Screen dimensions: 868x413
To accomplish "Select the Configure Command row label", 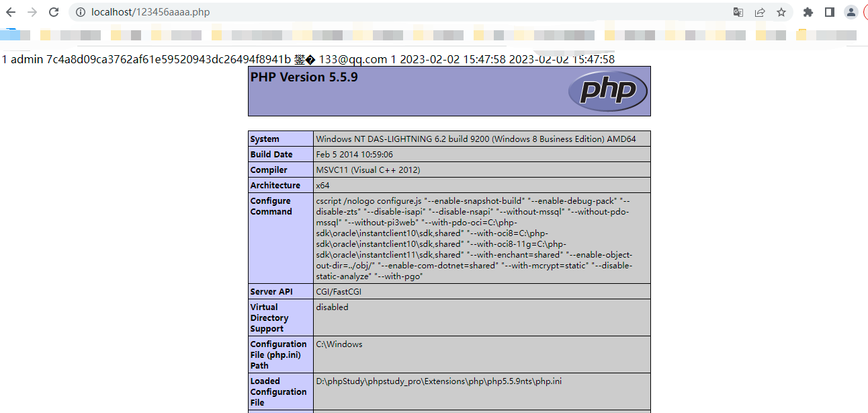I will pyautogui.click(x=271, y=206).
